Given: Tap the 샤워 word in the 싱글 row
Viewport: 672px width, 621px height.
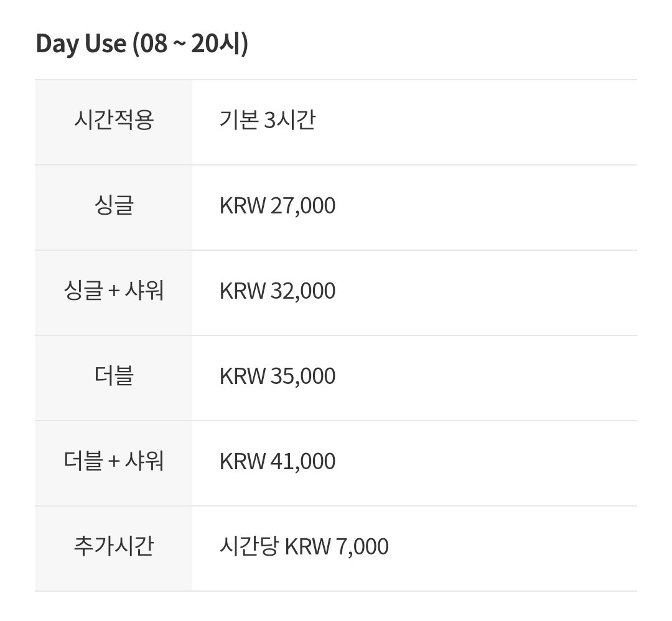Looking at the screenshot, I should click(145, 291).
